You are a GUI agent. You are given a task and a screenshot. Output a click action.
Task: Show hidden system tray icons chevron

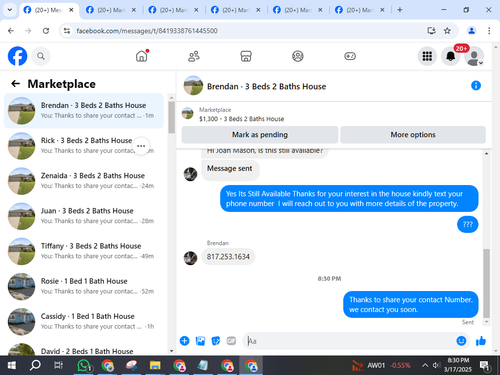point(425,366)
